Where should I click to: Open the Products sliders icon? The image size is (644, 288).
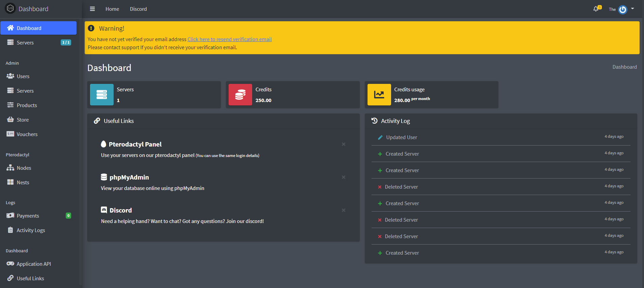click(10, 105)
